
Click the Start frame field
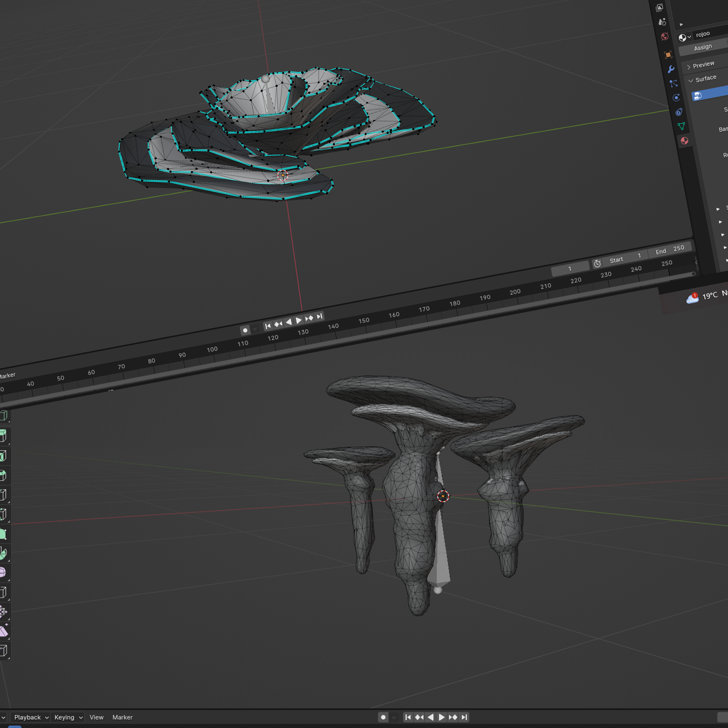pyautogui.click(x=624, y=258)
